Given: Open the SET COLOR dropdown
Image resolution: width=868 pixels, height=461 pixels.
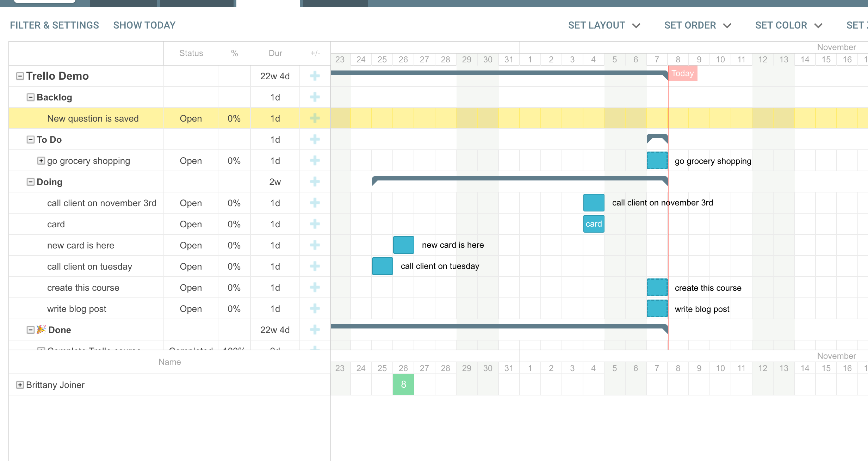Looking at the screenshot, I should pyautogui.click(x=789, y=25).
